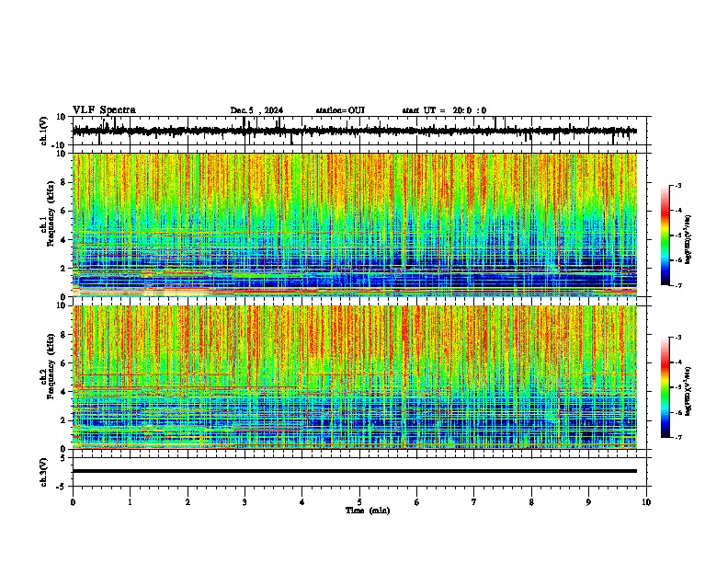Image resolution: width=728 pixels, height=563 pixels.
Task: Click the "start UT = 20: 0 : 0" text
Action: pos(444,110)
